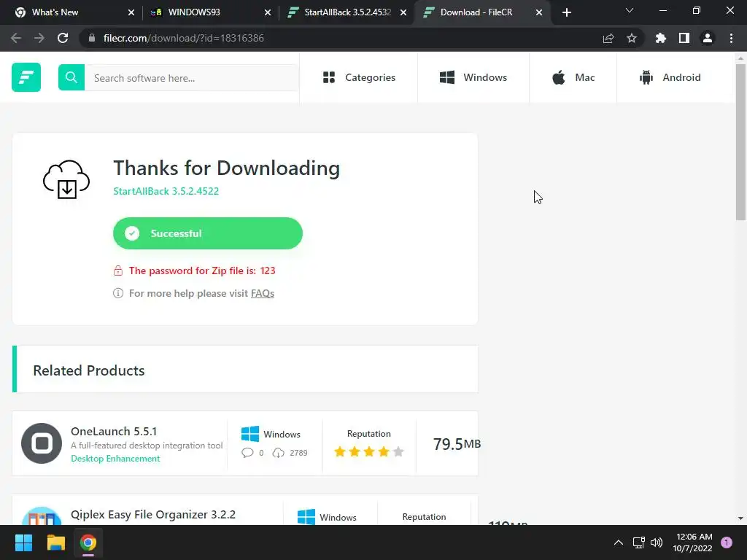Open the Mac menu item

point(573,77)
